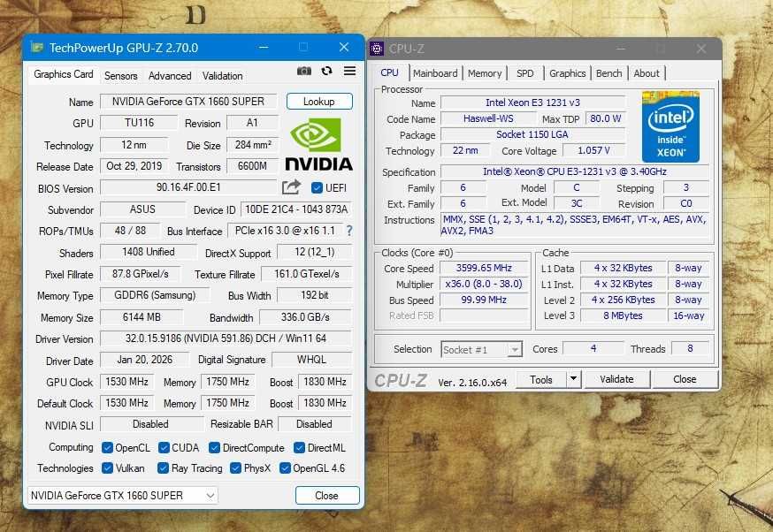Click the Max TDP value 80.0 W
The height and width of the screenshot is (532, 773).
point(605,118)
